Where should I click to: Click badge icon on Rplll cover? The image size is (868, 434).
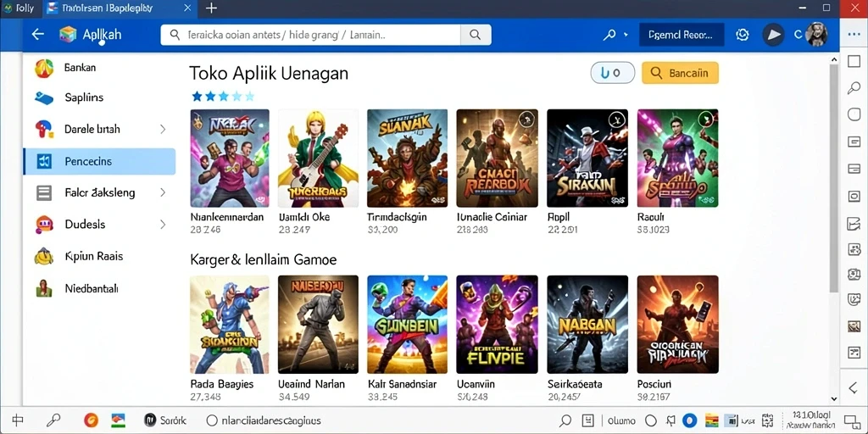[615, 119]
